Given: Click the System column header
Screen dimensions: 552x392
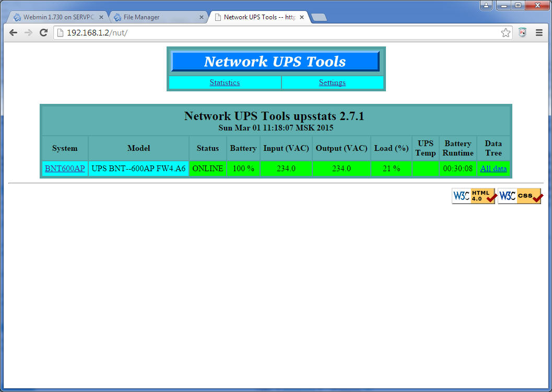Looking at the screenshot, I should coord(65,148).
